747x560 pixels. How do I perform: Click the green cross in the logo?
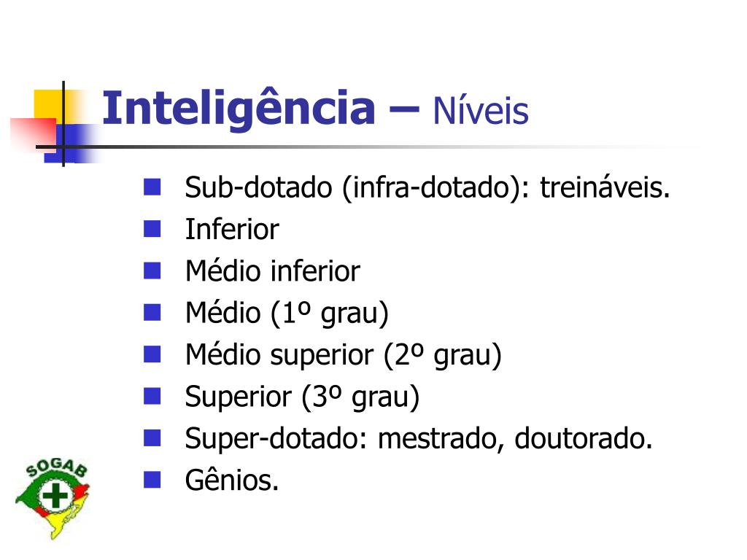[x=55, y=496]
